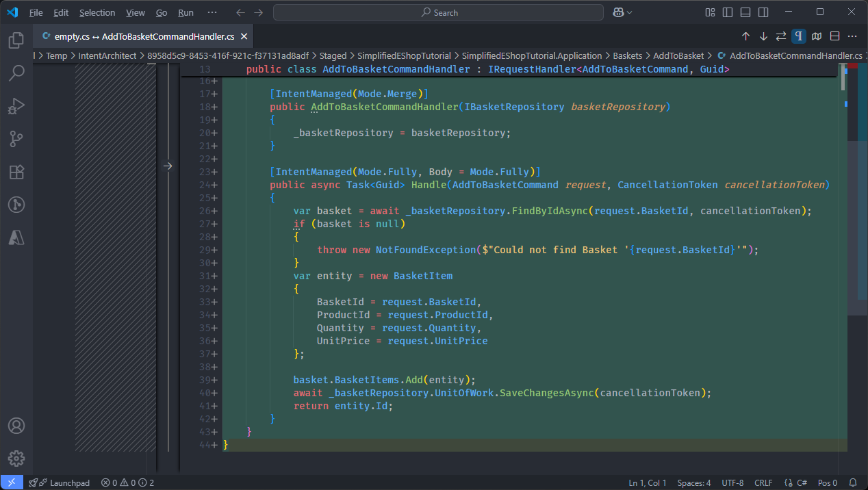Open the Azure view icon
This screenshot has height=490, width=868.
click(16, 237)
